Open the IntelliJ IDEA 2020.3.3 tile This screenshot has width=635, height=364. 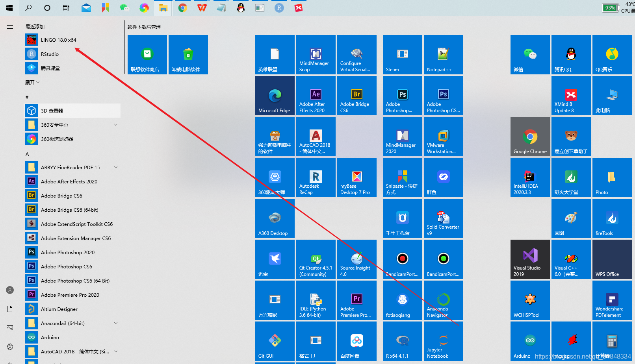(x=530, y=177)
